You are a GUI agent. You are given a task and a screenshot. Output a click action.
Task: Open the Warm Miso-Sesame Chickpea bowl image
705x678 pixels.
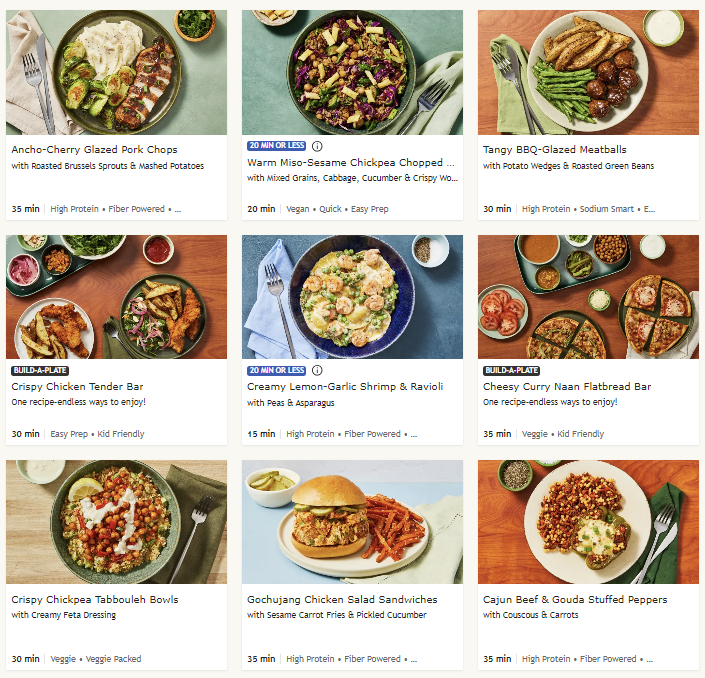click(x=352, y=72)
